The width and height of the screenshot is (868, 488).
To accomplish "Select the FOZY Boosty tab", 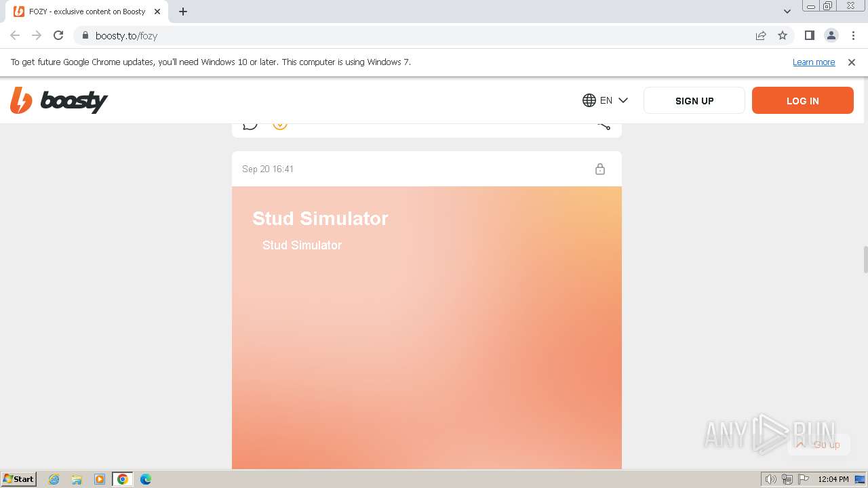I will [x=87, y=12].
